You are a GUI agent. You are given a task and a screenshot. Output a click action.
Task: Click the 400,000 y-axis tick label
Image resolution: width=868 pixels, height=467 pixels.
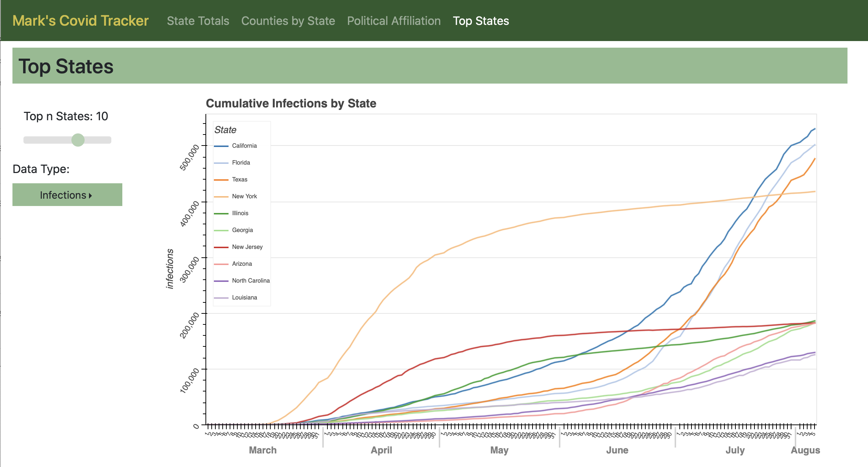pos(189,213)
